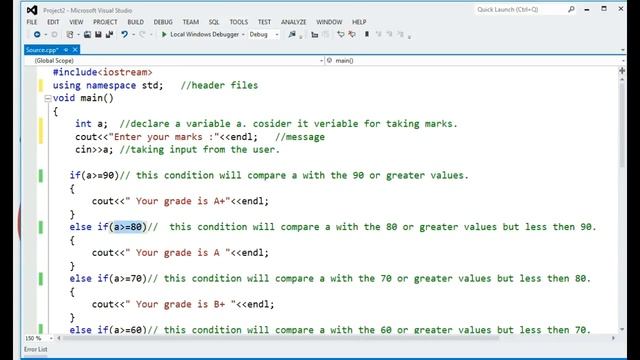Open the SQL menu
Viewport: 640px width, 360px height.
pos(214,22)
